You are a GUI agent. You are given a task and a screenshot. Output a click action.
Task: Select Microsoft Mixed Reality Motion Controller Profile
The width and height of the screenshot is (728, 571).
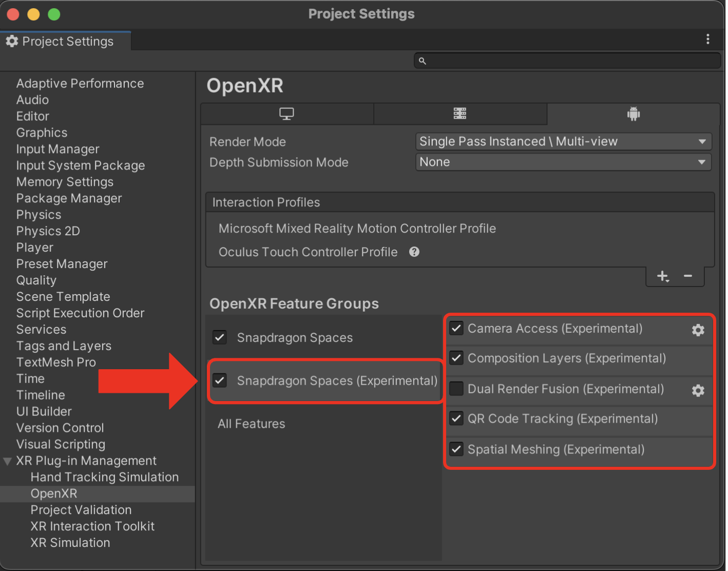[x=357, y=229]
